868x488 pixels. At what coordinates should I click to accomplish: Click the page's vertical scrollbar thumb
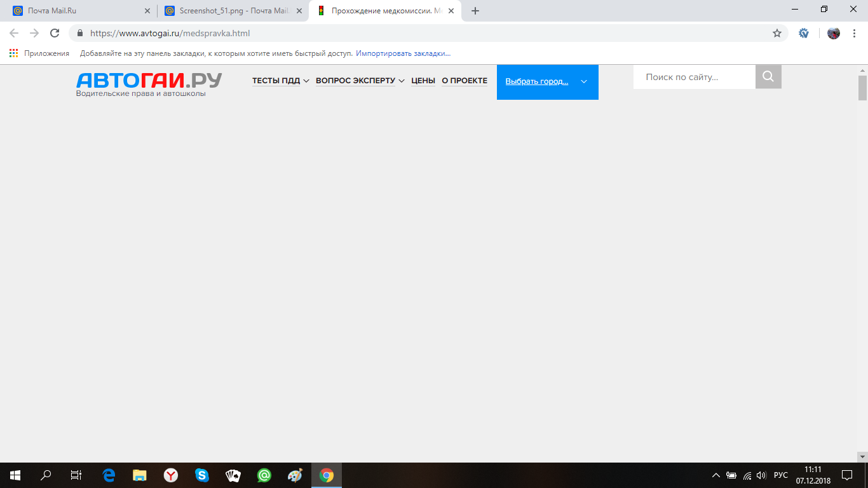pyautogui.click(x=862, y=88)
